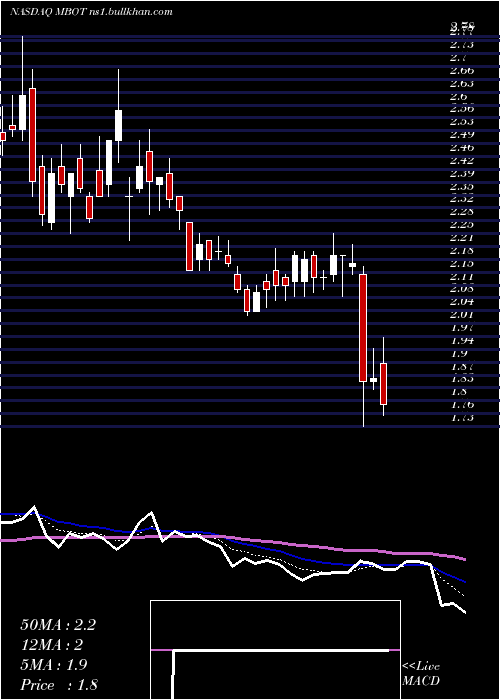Click the 1.8 price axis label
The image size is (500, 700).
458,392
